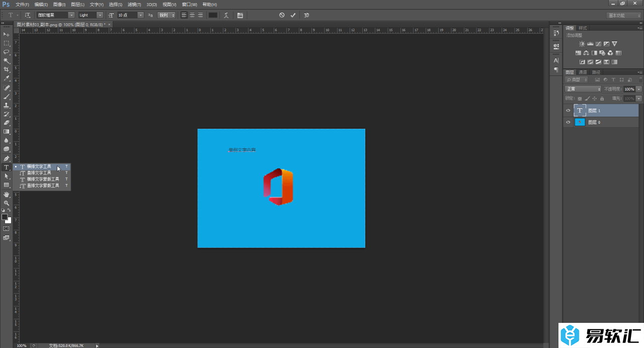Hide layer 图层 0 with eye icon
The image size is (644, 348).
569,122
